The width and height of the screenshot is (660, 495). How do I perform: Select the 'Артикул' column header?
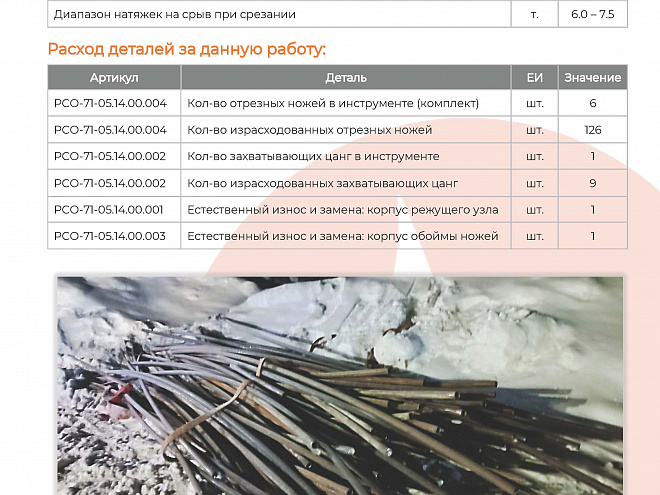(114, 77)
